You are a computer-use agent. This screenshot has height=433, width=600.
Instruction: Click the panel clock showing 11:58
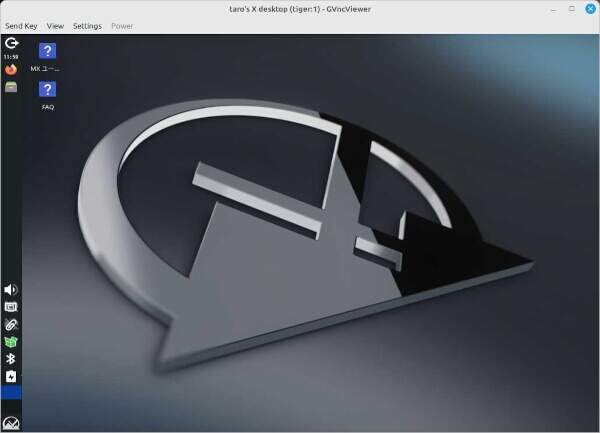(x=11, y=57)
